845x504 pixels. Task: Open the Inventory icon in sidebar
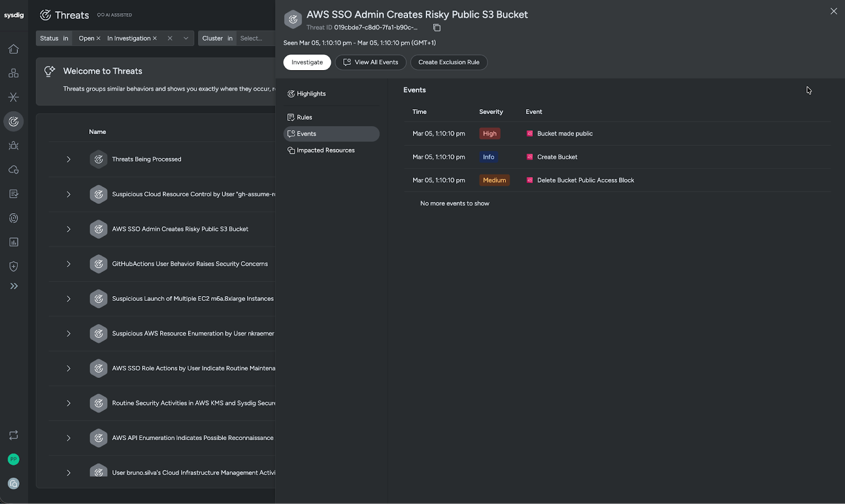pos(14,73)
